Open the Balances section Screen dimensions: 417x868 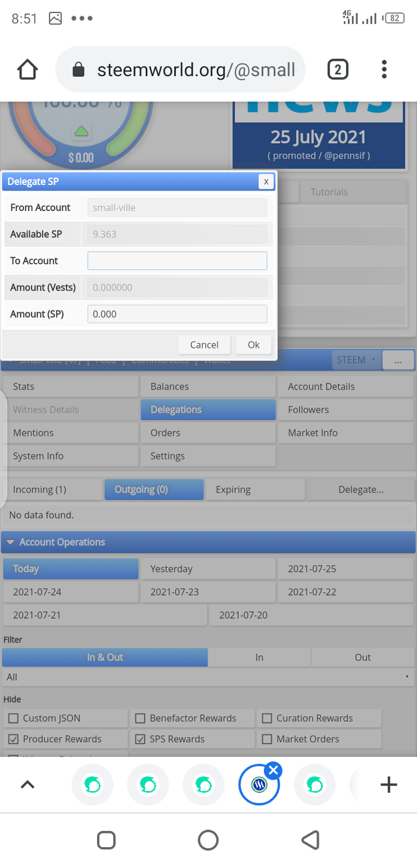pyautogui.click(x=208, y=386)
